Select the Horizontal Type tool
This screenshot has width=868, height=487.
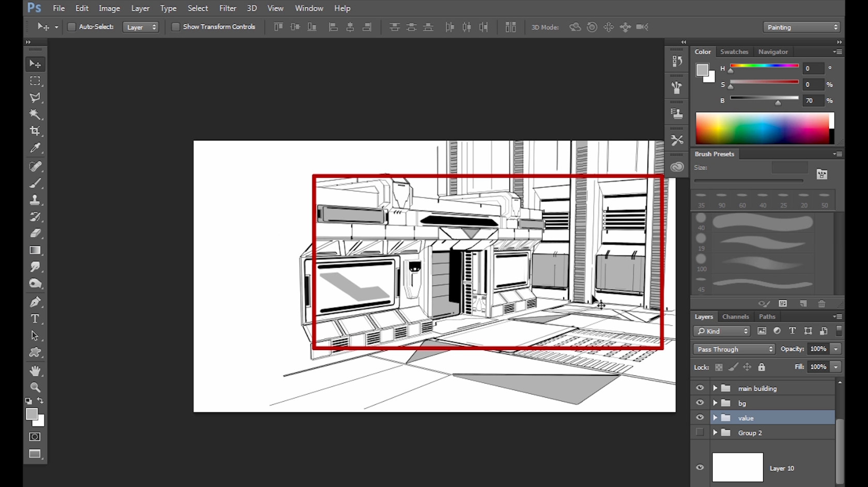click(35, 319)
